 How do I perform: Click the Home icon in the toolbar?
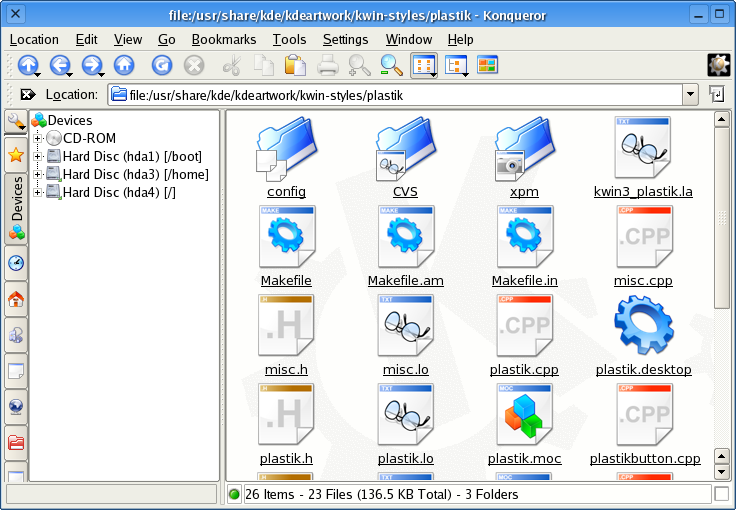pos(124,66)
